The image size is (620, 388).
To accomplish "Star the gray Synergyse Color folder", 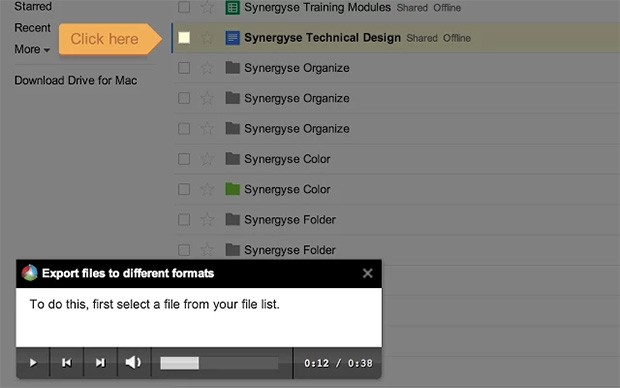I will (207, 159).
